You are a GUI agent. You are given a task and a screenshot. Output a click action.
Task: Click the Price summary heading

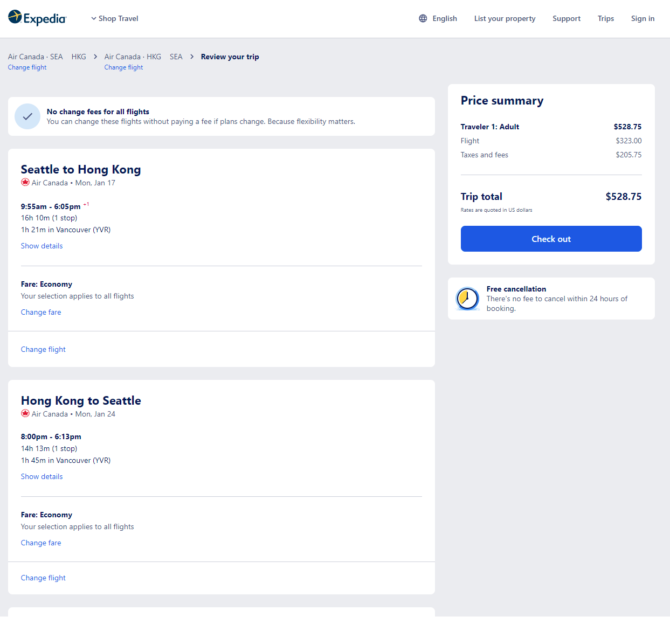click(x=502, y=101)
